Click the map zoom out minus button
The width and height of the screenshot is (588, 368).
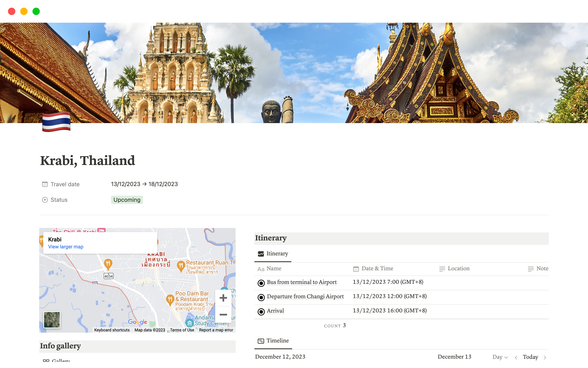point(223,315)
